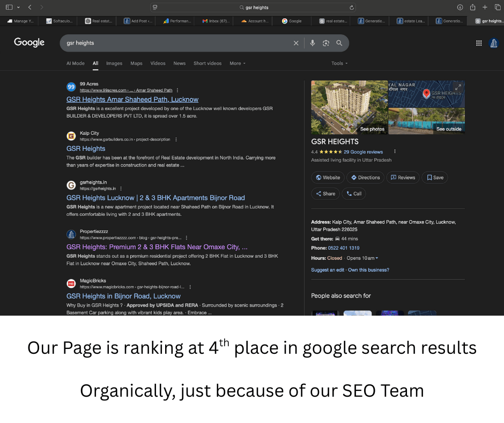This screenshot has width=504, height=423.
Task: Open the sidebar options chevron
Action: click(x=18, y=8)
